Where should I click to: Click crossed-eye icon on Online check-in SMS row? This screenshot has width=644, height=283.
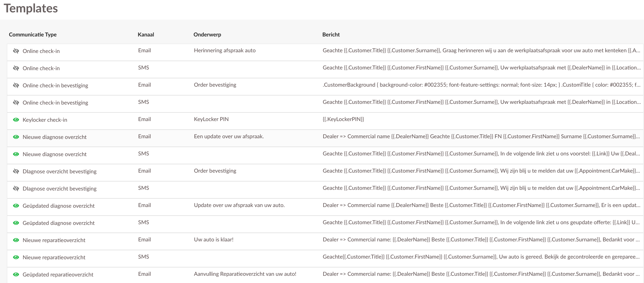coord(16,68)
